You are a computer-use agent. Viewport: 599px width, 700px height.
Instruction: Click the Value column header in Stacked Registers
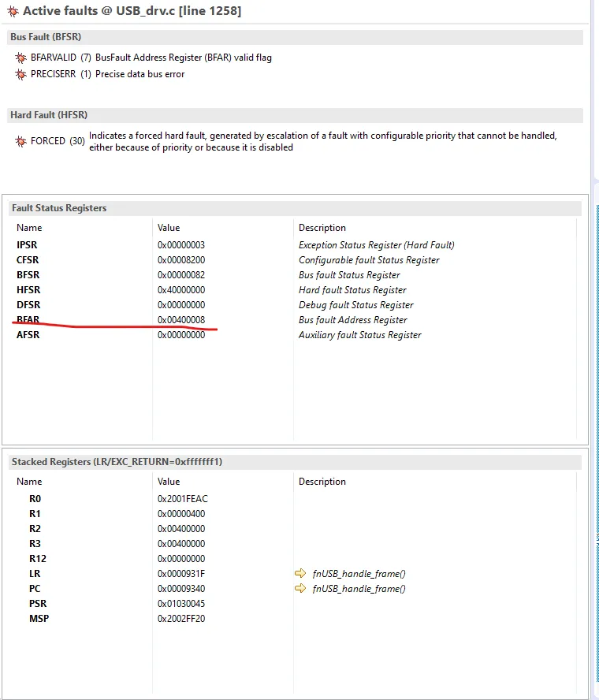(169, 481)
